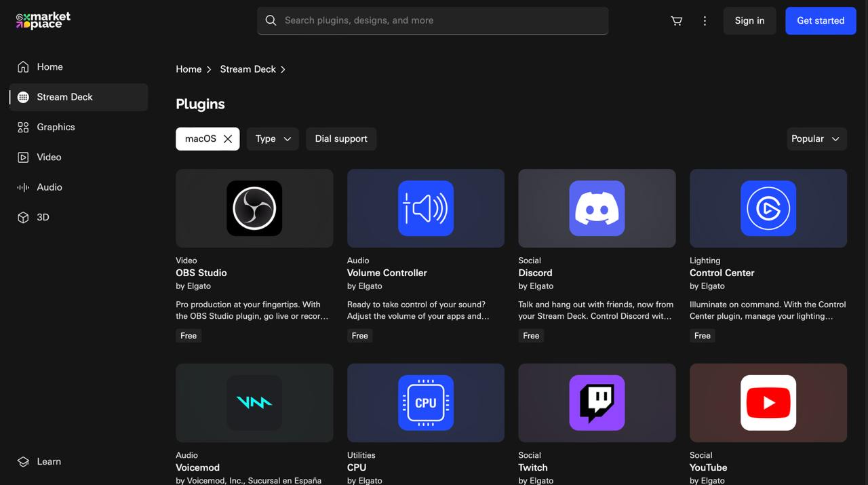This screenshot has width=868, height=485.
Task: Open the CPU plugin icon
Action: pyautogui.click(x=426, y=403)
